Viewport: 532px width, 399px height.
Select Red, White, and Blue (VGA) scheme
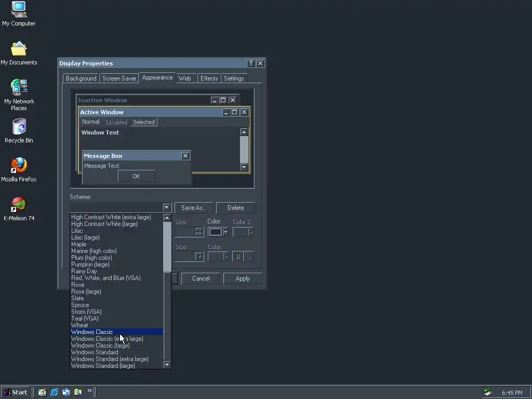[x=117, y=278]
